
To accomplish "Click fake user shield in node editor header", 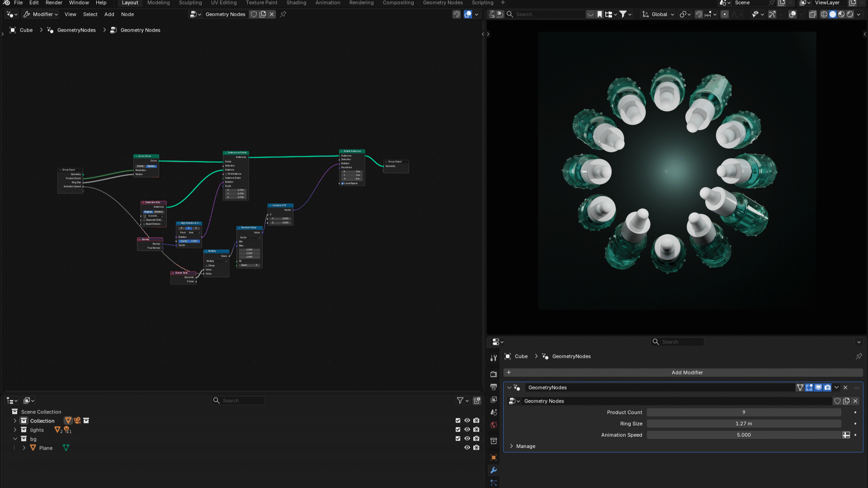I will point(254,14).
